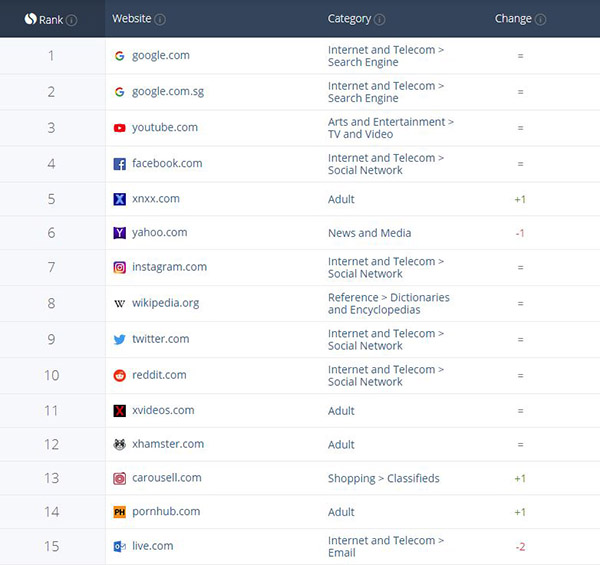The height and width of the screenshot is (565, 600).
Task: Sort by the Website column header
Action: tap(132, 18)
